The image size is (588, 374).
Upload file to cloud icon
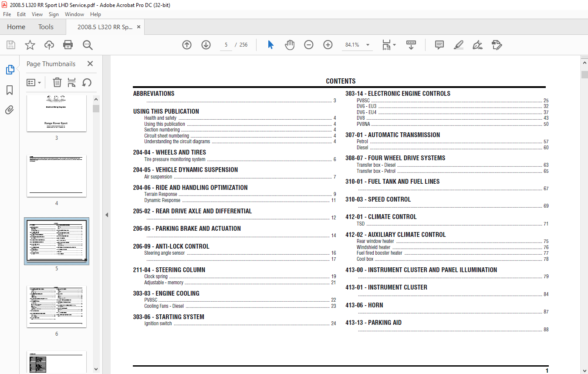pos(49,45)
